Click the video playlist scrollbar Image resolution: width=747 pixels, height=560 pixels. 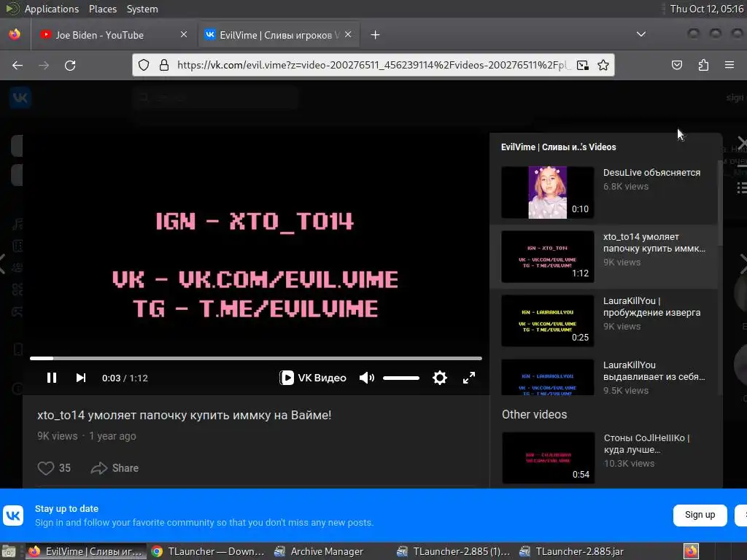(x=720, y=205)
